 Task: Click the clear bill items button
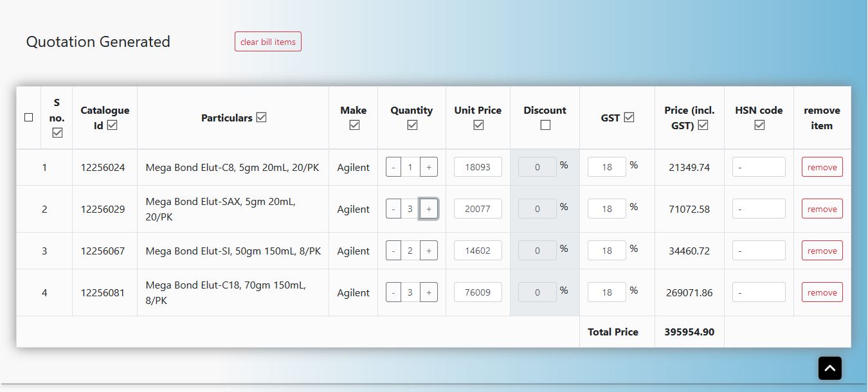[x=268, y=42]
